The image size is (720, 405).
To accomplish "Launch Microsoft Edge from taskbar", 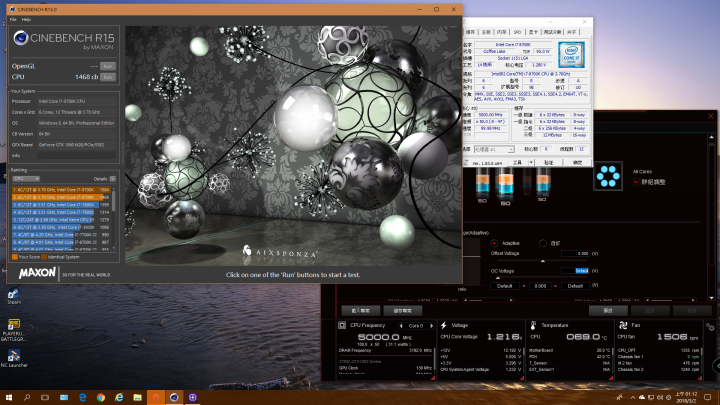I will [82, 397].
